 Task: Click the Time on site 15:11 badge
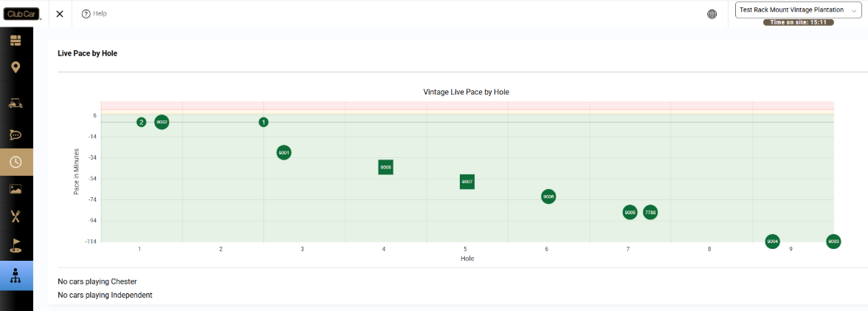799,22
